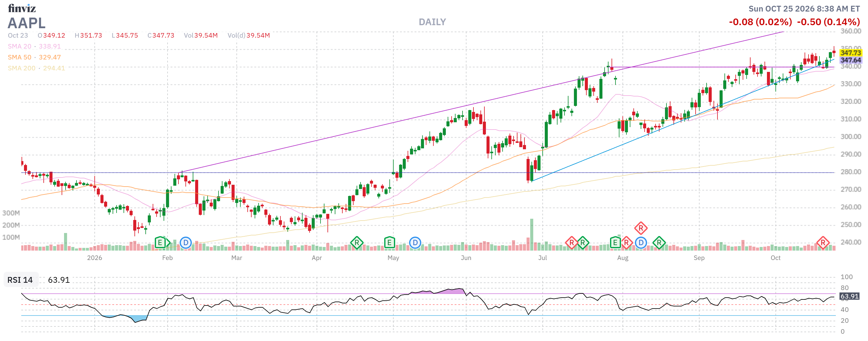Click the 63.91 RSI value badge on axis
The image size is (868, 341).
849,296
